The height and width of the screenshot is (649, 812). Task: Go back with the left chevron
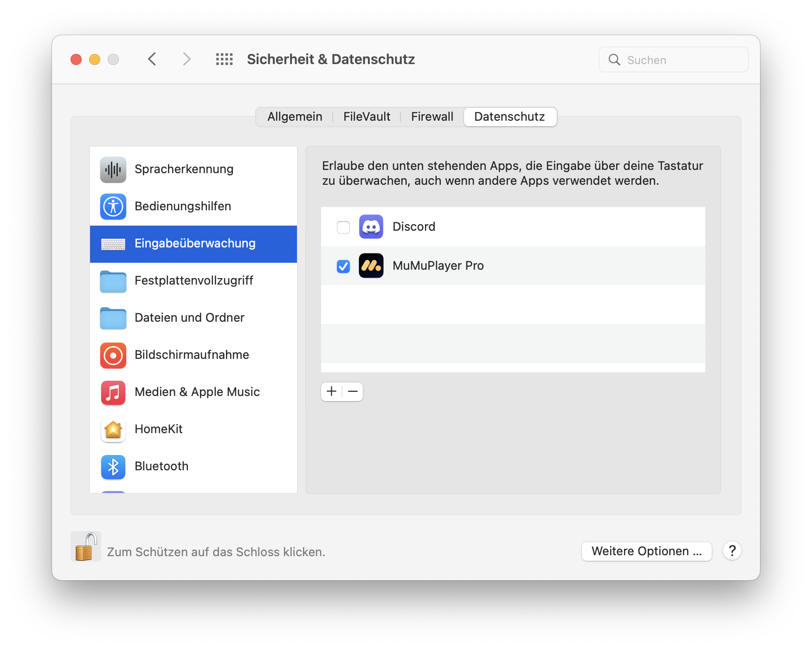tap(152, 59)
